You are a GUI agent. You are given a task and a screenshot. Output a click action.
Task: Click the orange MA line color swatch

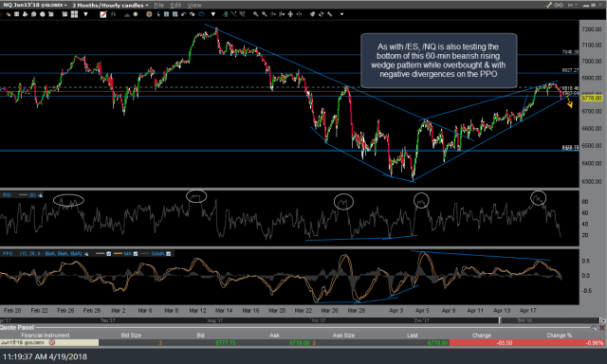pyautogui.click(x=118, y=254)
